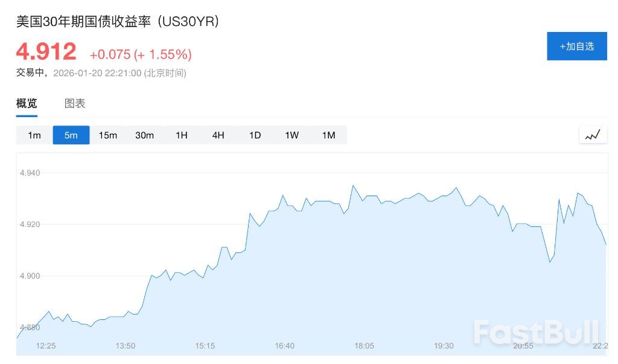618x364 pixels.
Task: Click the 18:05 time axis label
Action: (x=364, y=346)
